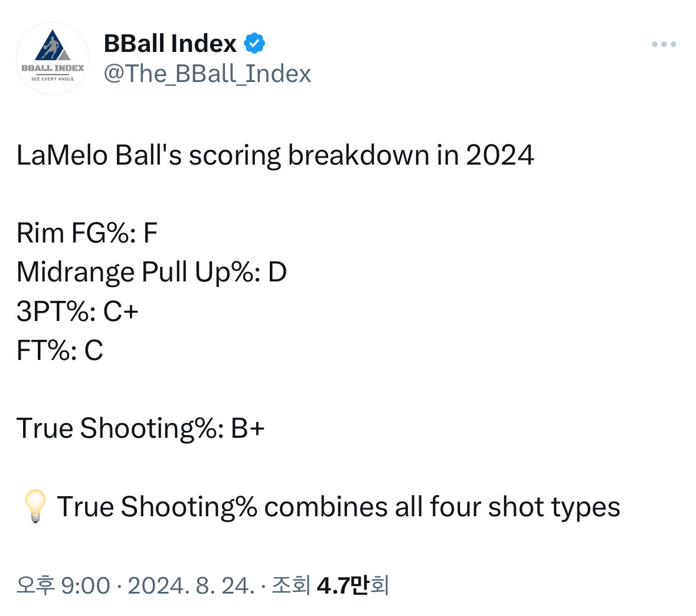This screenshot has width=696, height=616.
Task: Click the SEE EVERY ANGLE logo tagline
Action: pos(53,78)
